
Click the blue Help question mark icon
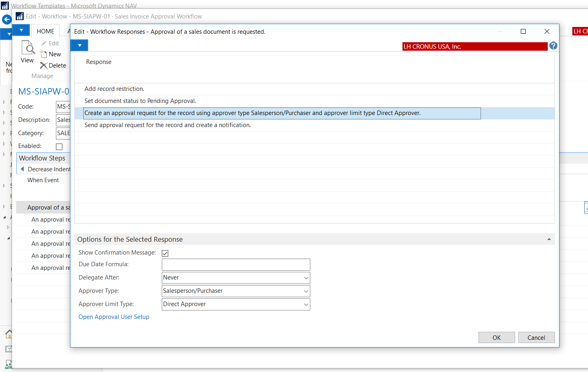[553, 46]
